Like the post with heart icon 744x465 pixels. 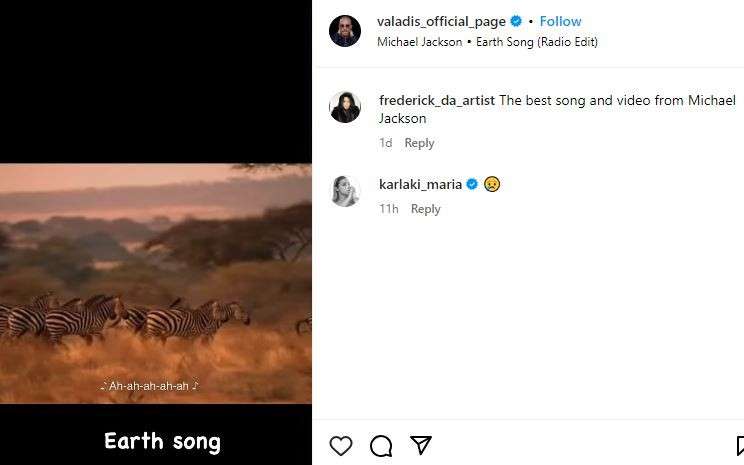[341, 446]
